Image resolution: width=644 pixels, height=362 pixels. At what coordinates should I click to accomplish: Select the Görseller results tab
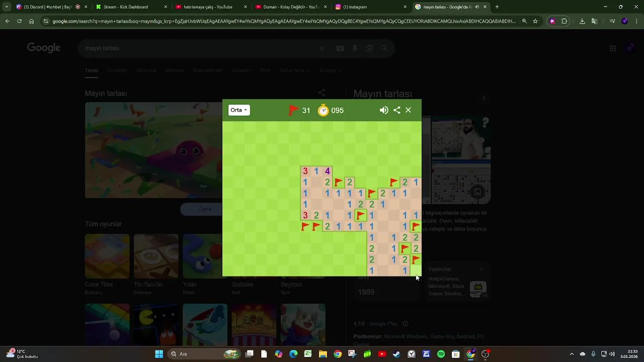(117, 70)
